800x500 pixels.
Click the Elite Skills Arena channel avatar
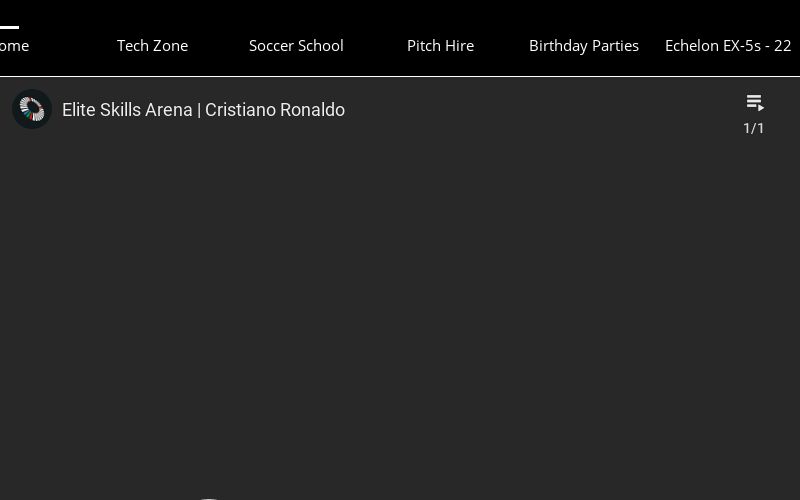(x=32, y=109)
